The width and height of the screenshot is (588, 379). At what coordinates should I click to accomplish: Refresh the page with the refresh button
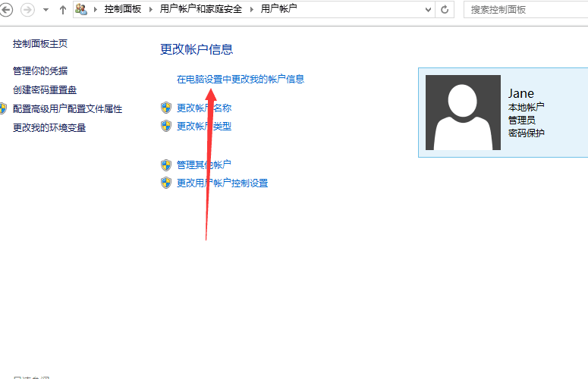tap(445, 9)
